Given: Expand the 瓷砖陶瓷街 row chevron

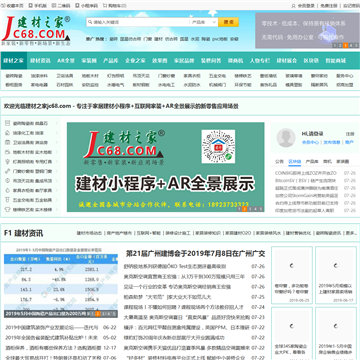Looking at the screenshot, I should pos(57,123).
